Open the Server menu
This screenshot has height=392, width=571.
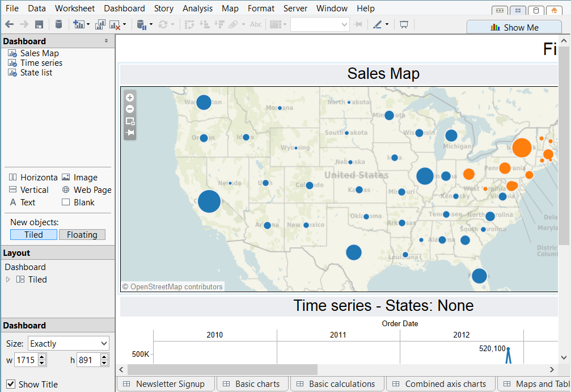(295, 9)
